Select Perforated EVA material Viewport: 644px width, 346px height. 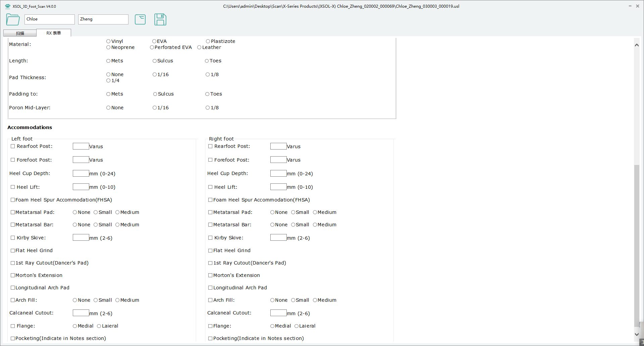click(152, 47)
